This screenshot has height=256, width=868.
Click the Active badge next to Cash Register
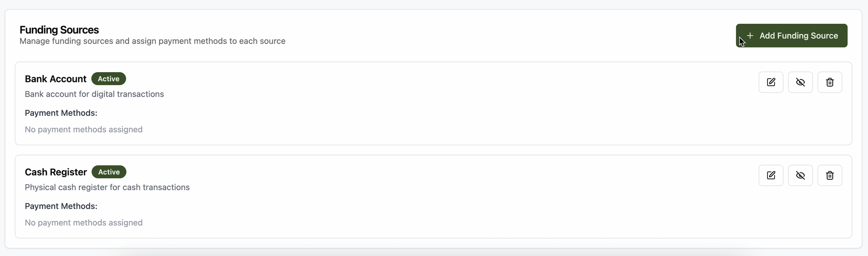pos(109,172)
